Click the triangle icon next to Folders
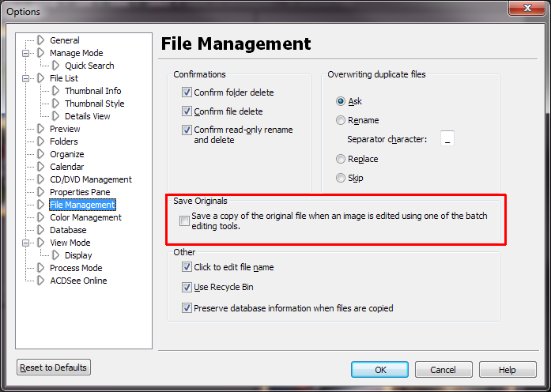Viewport: 551px width, 392px height. click(x=41, y=141)
